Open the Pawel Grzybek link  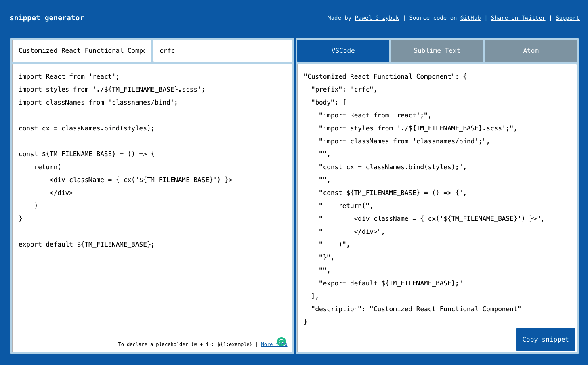pyautogui.click(x=377, y=18)
